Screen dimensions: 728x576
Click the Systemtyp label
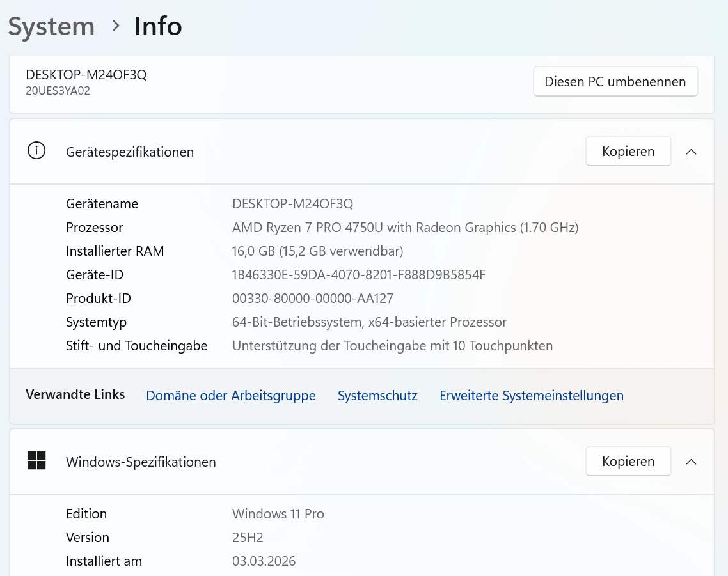96,322
